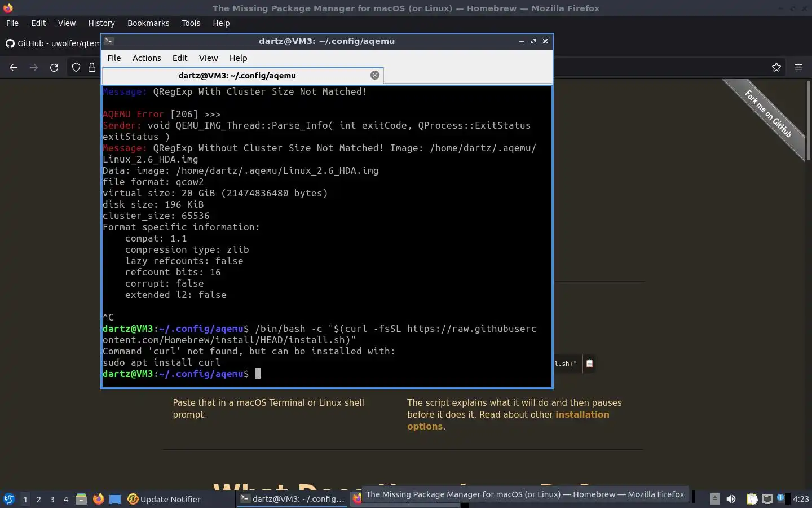Open Firefox History menu

(x=101, y=23)
